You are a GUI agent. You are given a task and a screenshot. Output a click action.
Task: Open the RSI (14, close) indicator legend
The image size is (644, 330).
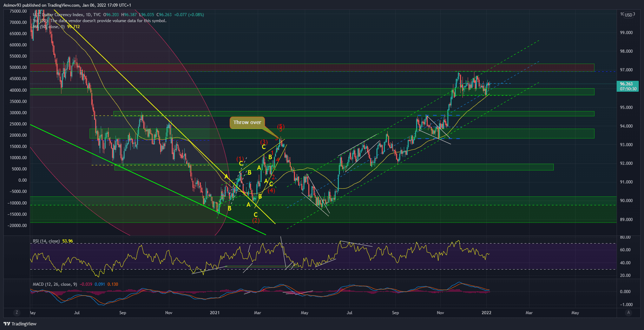[46, 241]
